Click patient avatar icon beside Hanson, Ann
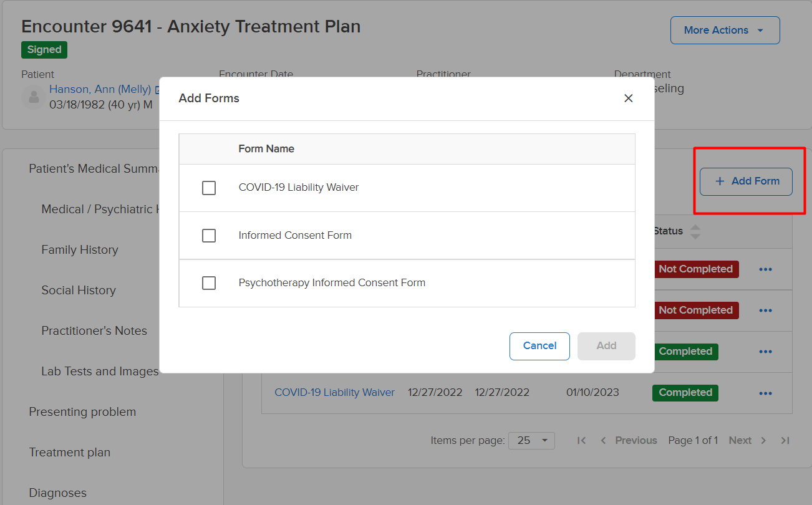 [x=33, y=97]
